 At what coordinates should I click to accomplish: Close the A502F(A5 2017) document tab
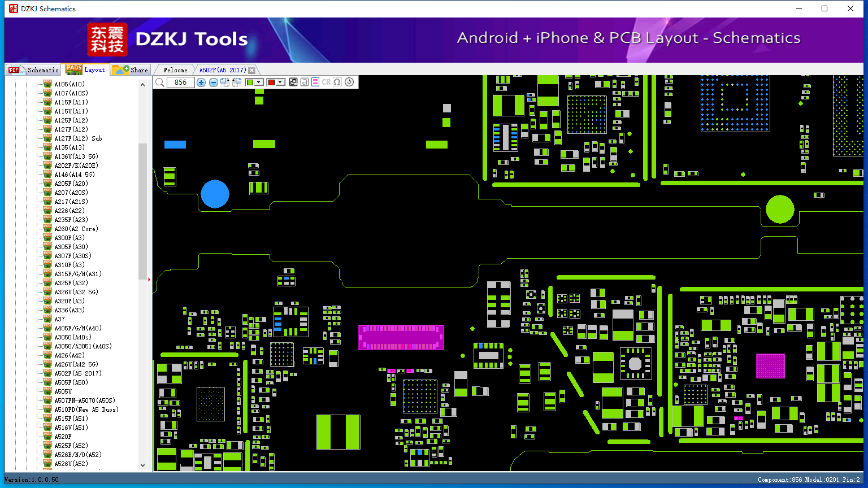coord(252,70)
